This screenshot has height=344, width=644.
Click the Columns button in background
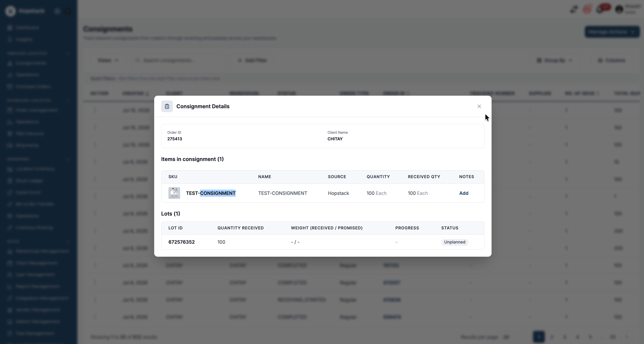pos(611,60)
